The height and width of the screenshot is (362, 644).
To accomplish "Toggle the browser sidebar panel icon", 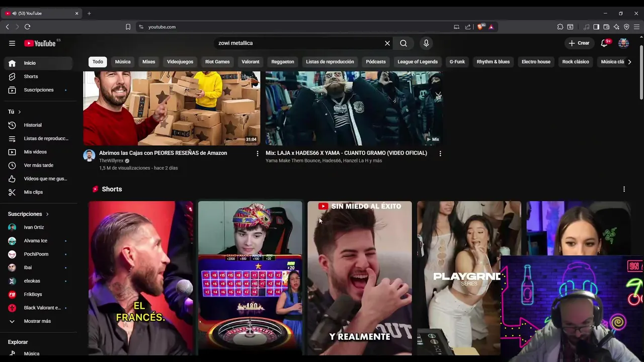I will [596, 27].
